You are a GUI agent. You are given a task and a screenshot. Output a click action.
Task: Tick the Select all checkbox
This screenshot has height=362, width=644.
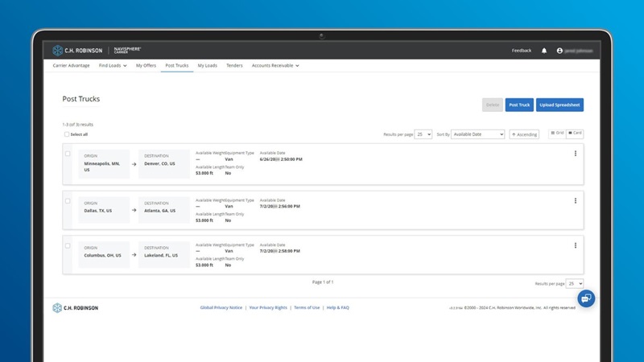click(67, 134)
